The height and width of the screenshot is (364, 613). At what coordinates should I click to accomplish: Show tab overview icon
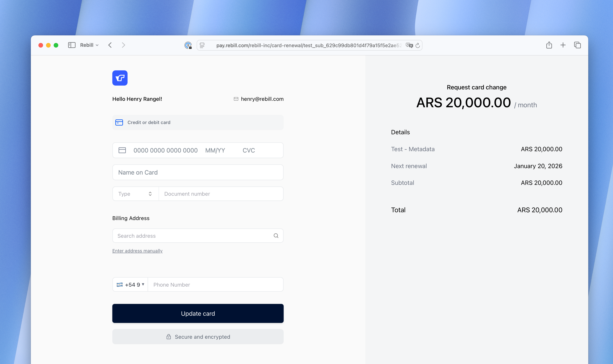577,45
